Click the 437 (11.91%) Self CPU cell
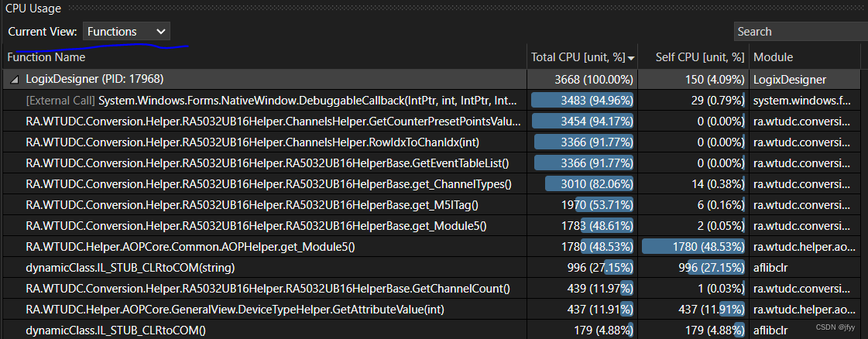Viewport: 868px width, 339px height. [694, 310]
